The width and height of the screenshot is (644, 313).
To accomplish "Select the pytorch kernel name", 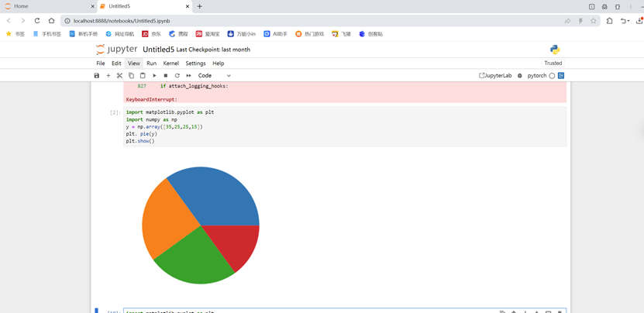I will [x=537, y=76].
